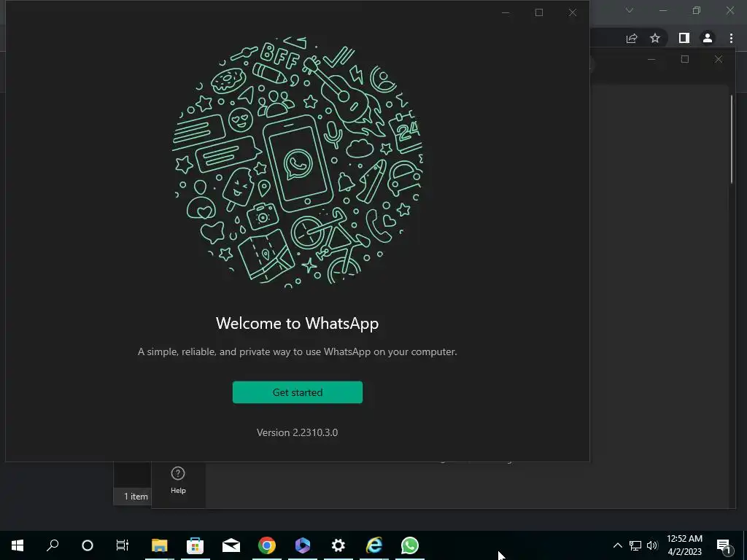Close the background dark window
This screenshot has height=560, width=747.
click(x=719, y=59)
